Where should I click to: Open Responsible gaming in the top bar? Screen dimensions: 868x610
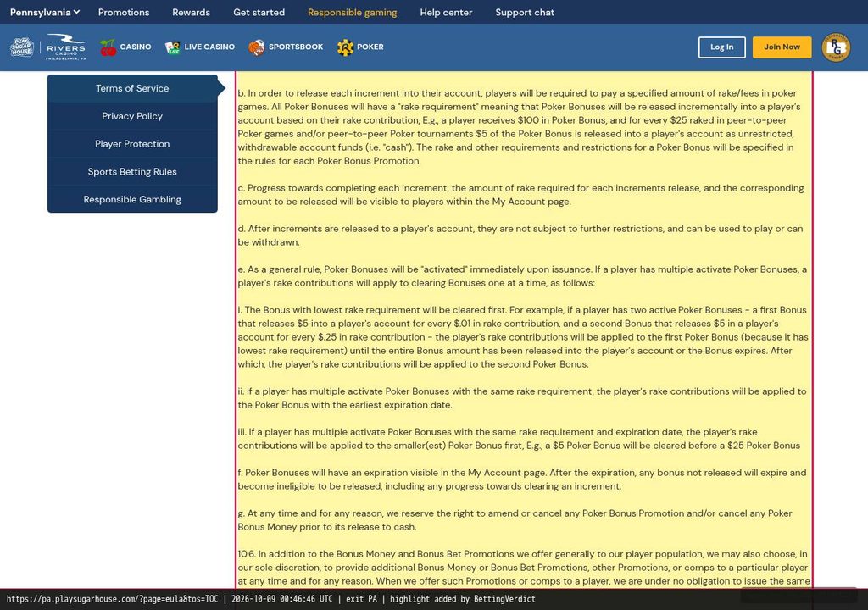pyautogui.click(x=352, y=12)
